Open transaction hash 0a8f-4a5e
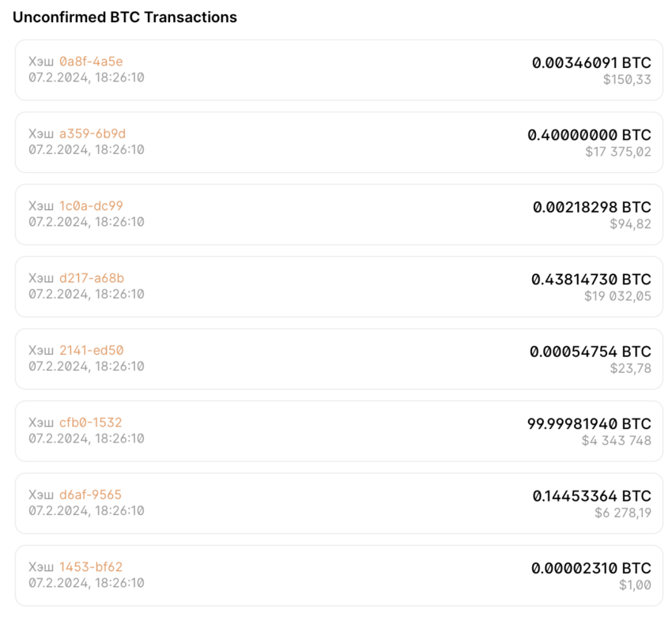Viewport: 672px width, 617px height. pos(91,62)
